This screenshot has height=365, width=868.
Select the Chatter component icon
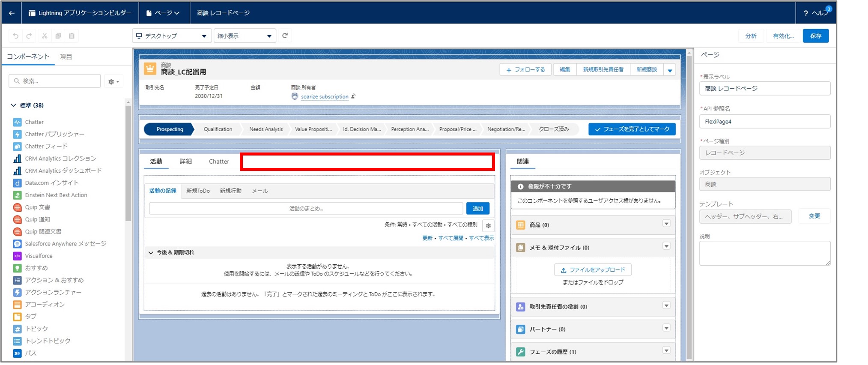click(17, 122)
